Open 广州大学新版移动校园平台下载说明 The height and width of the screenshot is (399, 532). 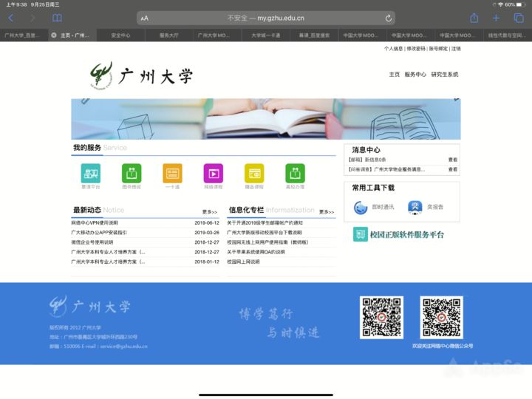point(265,233)
